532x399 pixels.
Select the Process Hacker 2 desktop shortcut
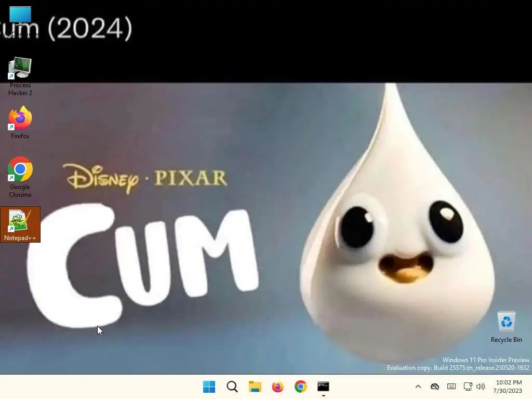[x=20, y=76]
